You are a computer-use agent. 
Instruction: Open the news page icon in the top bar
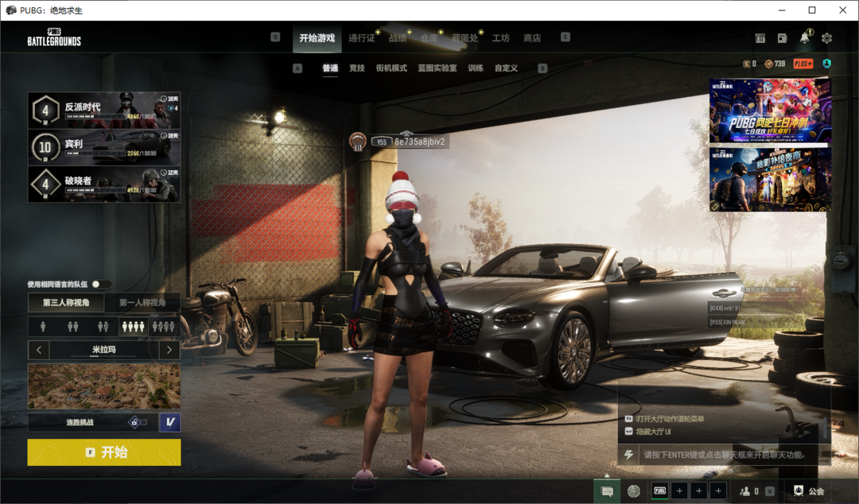click(783, 38)
